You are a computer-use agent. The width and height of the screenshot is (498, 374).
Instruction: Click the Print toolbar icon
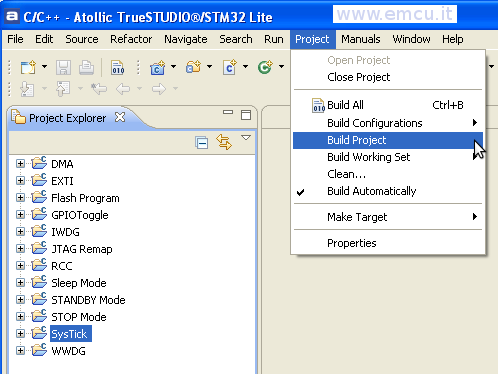[86, 67]
